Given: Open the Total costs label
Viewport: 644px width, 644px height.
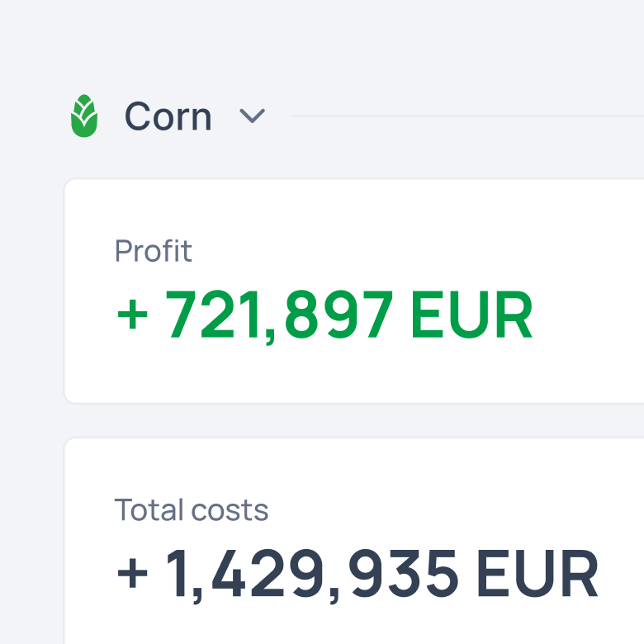Looking at the screenshot, I should coord(191,509).
